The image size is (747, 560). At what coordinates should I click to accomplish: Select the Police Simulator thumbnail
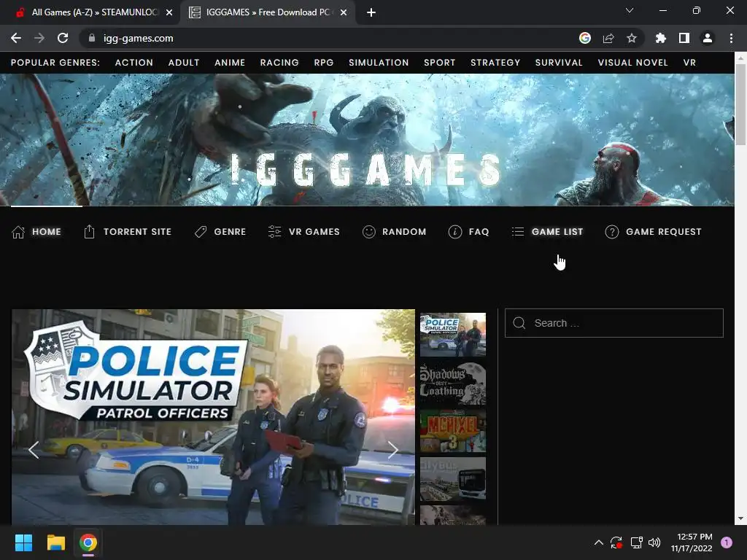[453, 334]
